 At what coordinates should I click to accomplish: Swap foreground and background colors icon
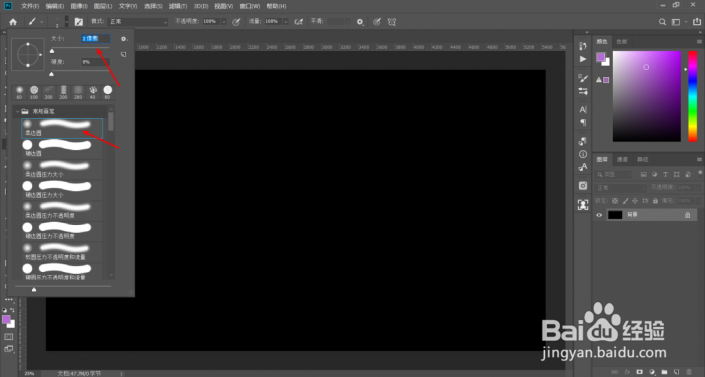(12, 310)
